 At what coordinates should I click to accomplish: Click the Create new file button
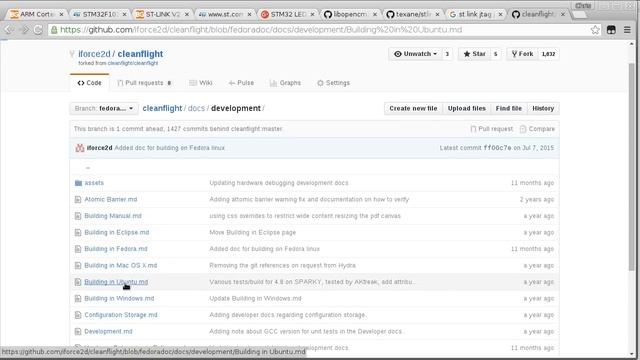(x=413, y=109)
